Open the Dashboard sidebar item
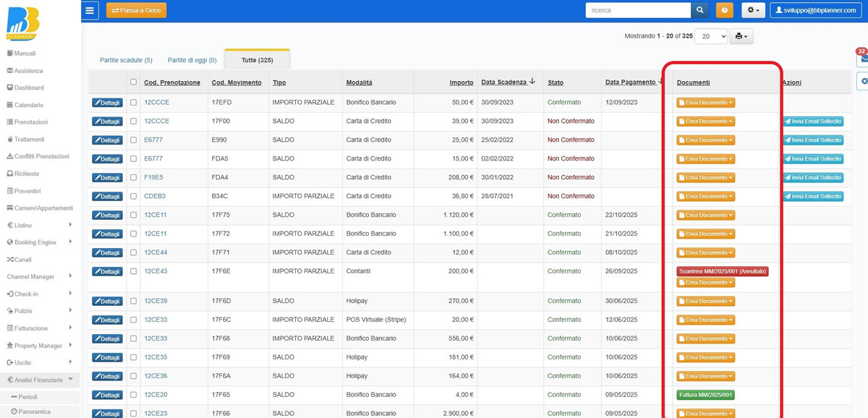The height and width of the screenshot is (418, 868). (29, 88)
